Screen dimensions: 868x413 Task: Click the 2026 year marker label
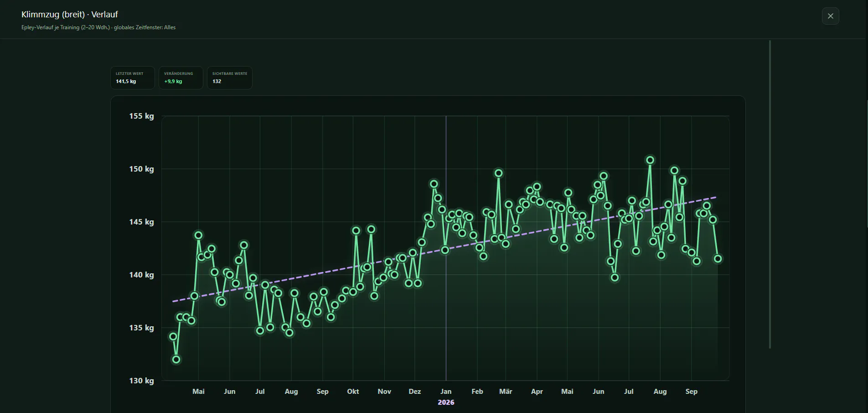point(446,402)
